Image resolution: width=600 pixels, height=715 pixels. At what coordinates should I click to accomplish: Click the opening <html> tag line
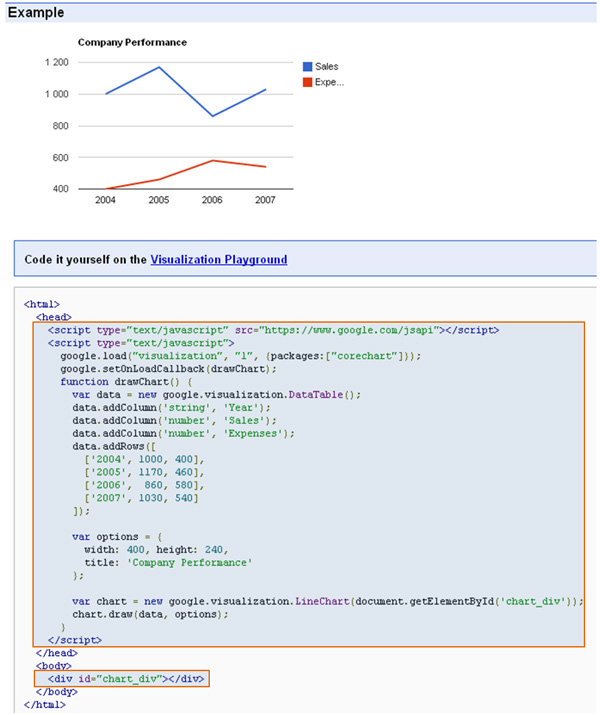[42, 304]
